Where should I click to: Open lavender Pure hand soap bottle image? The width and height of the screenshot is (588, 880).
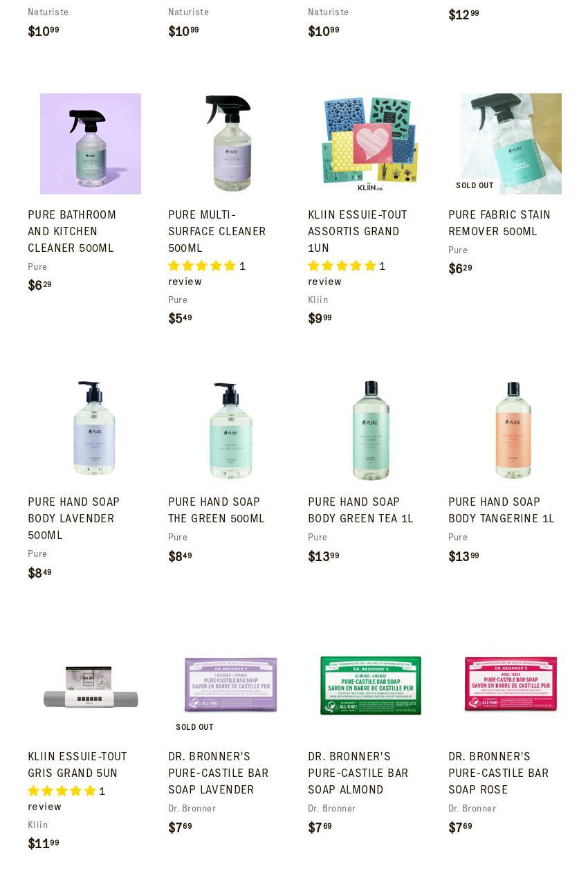91,430
